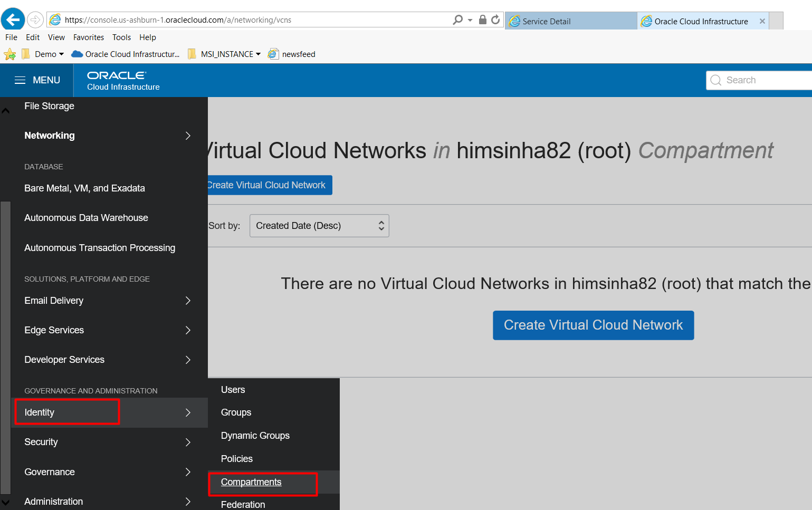Expand the Developer Services submenu chevron
This screenshot has width=812, height=510.
click(x=188, y=360)
